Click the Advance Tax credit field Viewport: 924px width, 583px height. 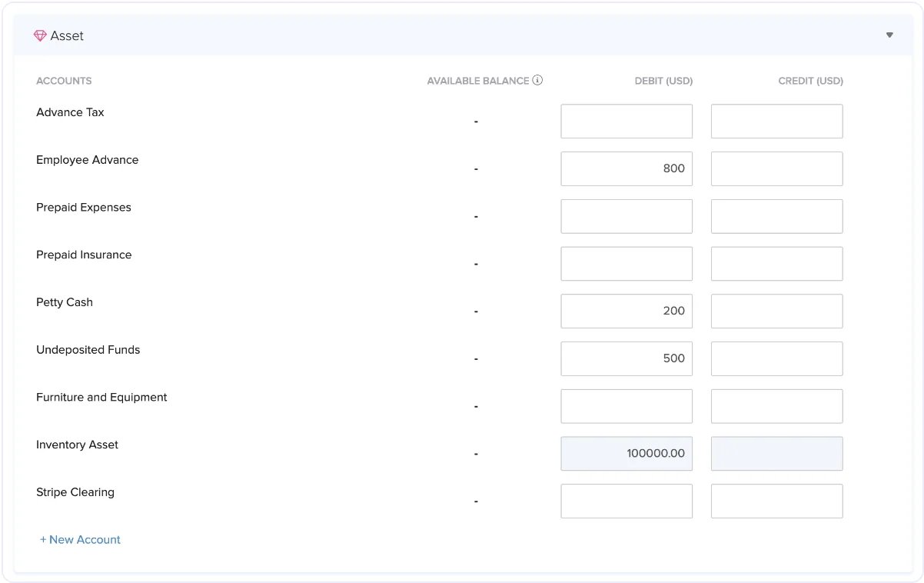click(x=776, y=122)
